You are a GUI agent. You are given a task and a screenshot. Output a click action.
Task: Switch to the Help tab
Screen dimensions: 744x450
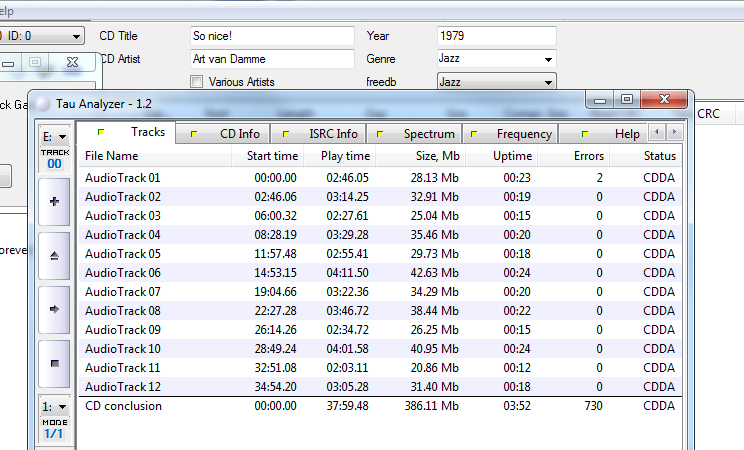click(604, 134)
